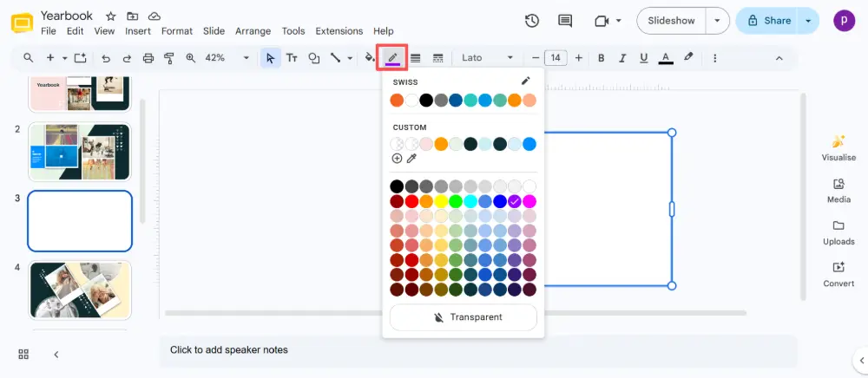
Task: Toggle italic formatting
Action: click(x=622, y=57)
